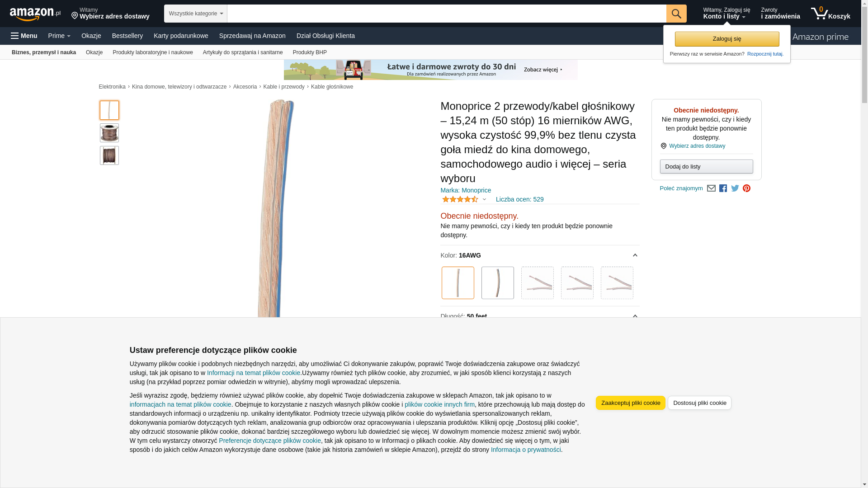Share product via email icon

point(711,188)
